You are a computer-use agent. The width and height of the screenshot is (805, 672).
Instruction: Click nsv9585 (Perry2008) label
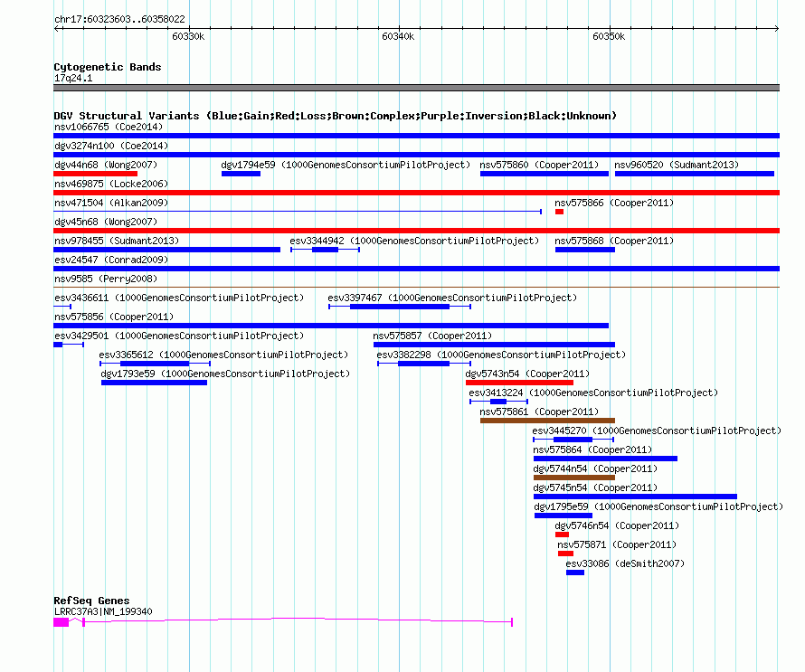tap(106, 279)
